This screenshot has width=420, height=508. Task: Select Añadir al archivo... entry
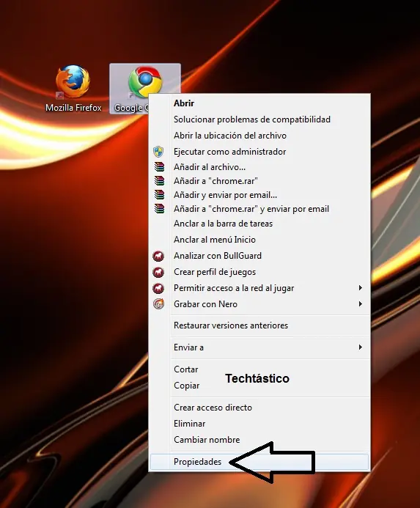point(259,167)
